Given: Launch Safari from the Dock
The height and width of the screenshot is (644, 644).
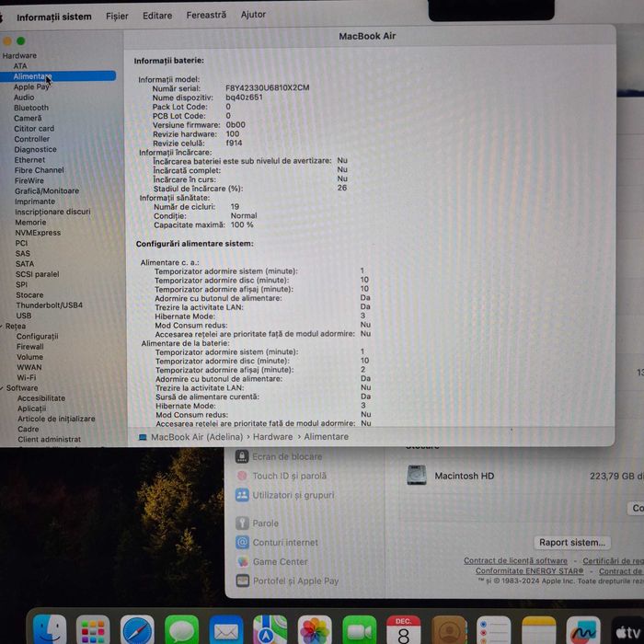Looking at the screenshot, I should [x=137, y=630].
